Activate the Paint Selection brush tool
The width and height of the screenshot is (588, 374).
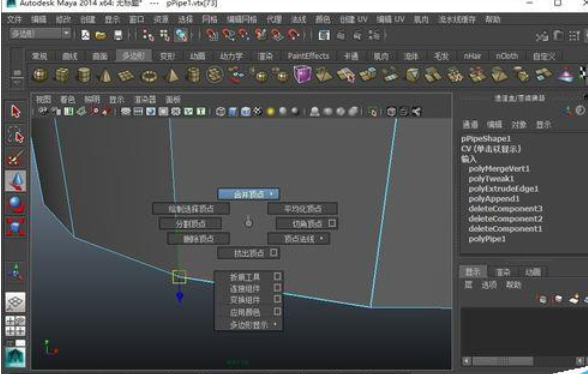[x=15, y=158]
